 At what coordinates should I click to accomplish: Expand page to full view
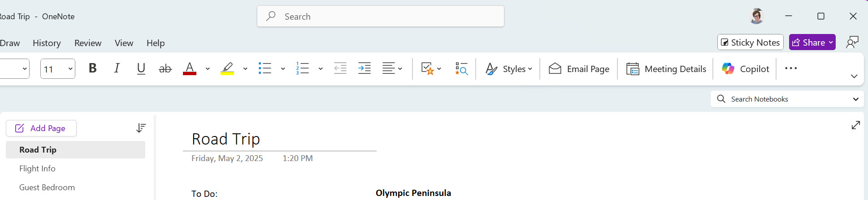855,125
